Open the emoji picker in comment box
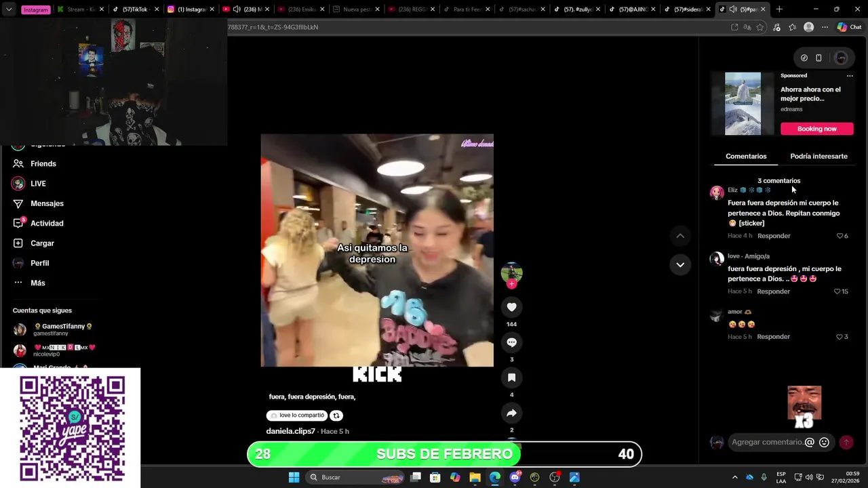The height and width of the screenshot is (488, 868). point(824,442)
